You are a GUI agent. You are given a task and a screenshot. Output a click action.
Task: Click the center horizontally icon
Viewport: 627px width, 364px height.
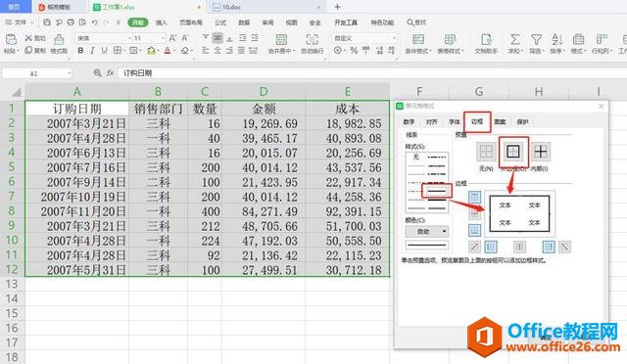pos(217,51)
